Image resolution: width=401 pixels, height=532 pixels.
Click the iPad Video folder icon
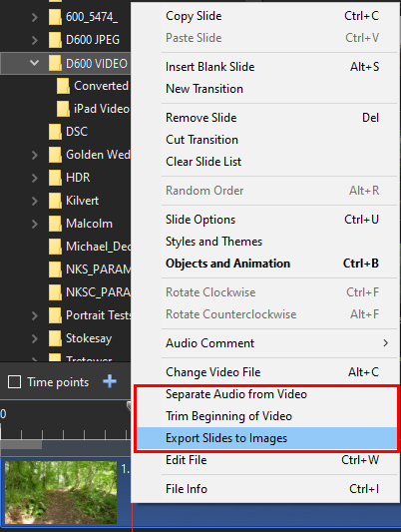(x=63, y=109)
